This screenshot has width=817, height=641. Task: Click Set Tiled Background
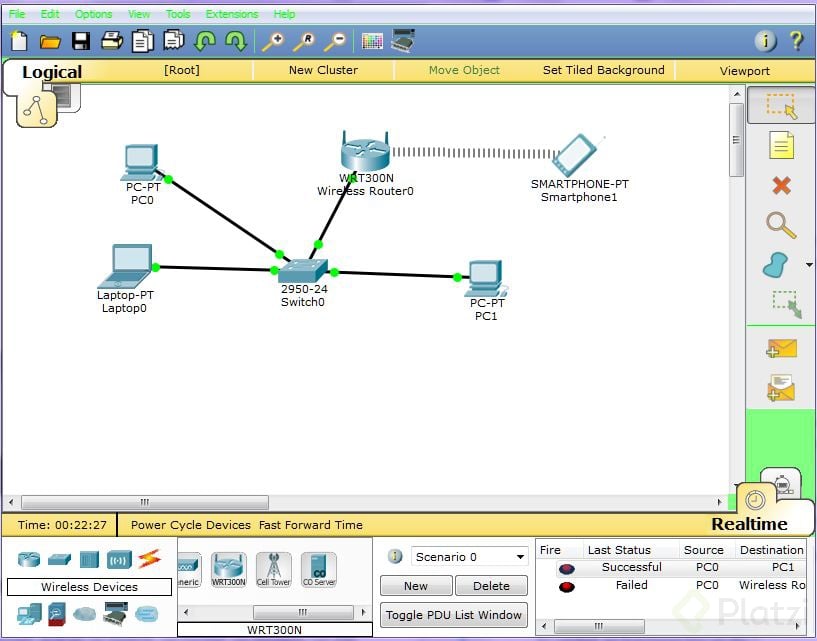pyautogui.click(x=603, y=70)
